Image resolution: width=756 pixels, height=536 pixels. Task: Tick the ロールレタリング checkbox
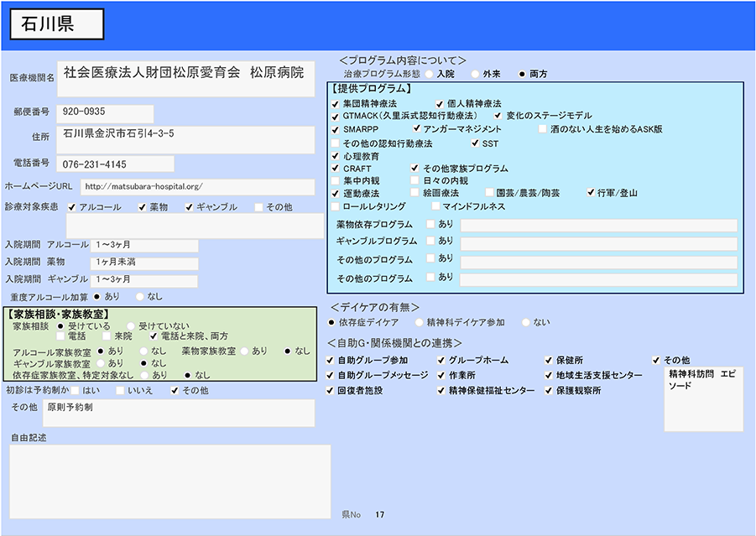[336, 206]
